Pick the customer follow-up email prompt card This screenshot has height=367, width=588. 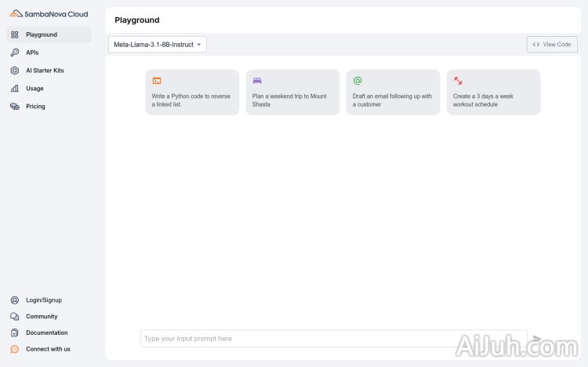(x=393, y=93)
